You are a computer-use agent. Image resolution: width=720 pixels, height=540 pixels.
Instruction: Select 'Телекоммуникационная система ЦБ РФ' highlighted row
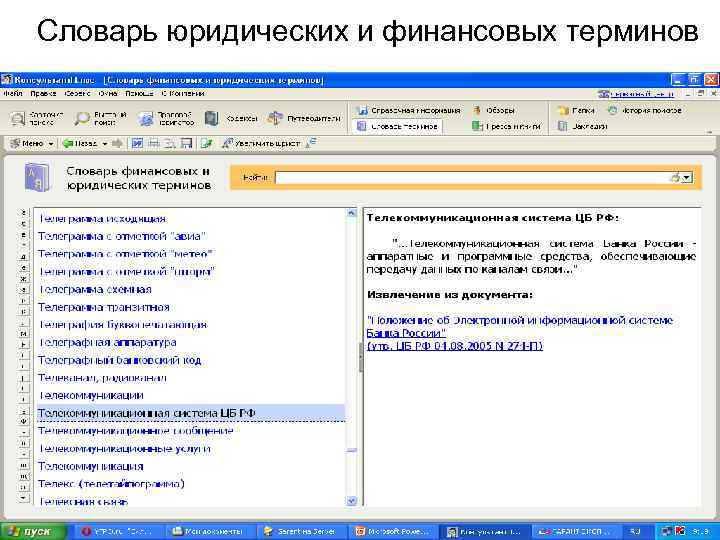point(191,413)
